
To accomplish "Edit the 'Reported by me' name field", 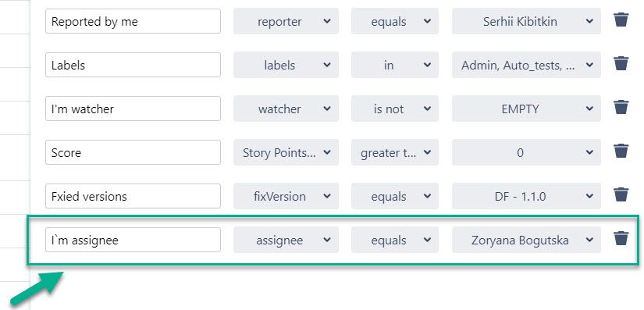I will (x=133, y=21).
